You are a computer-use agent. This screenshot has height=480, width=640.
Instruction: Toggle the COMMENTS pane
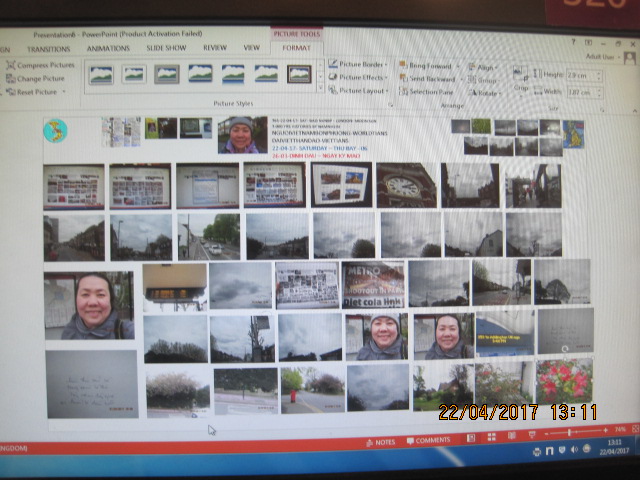[428, 440]
